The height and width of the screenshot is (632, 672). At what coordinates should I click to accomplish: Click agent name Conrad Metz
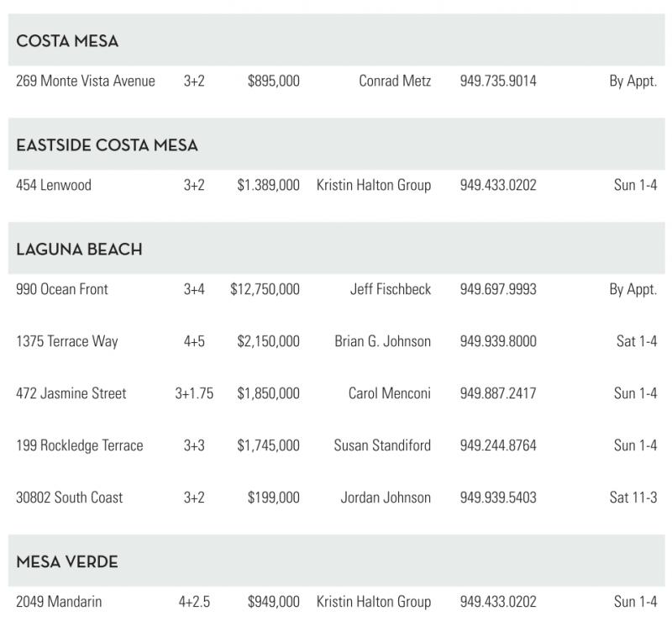395,82
